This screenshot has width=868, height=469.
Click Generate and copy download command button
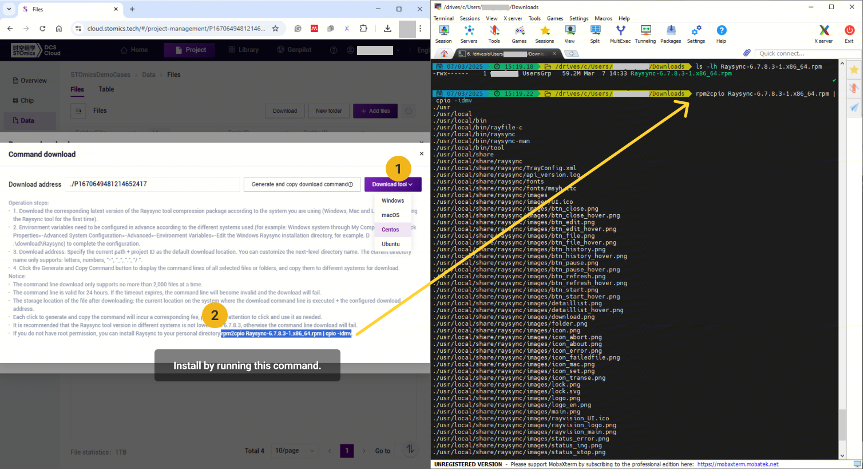click(x=302, y=184)
